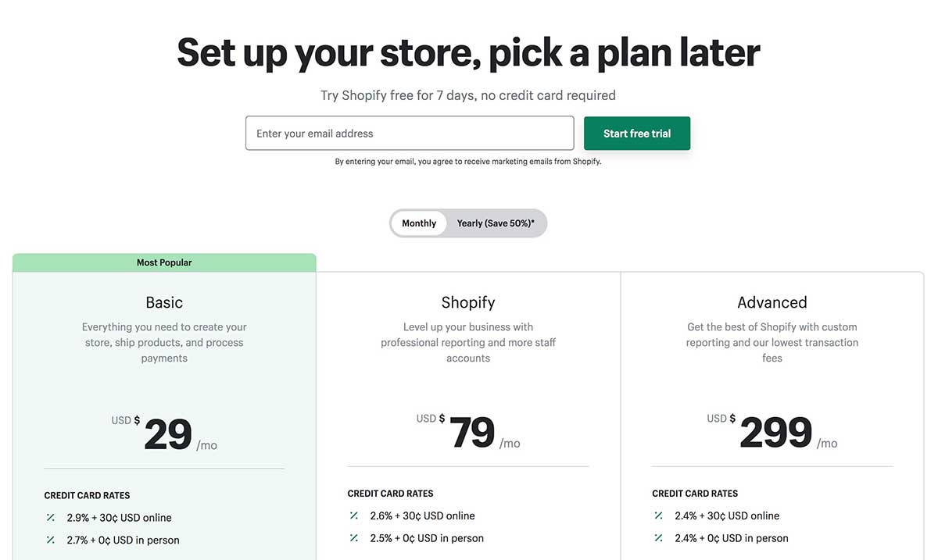Click percent icon beside Basic 2.9% online rate

pyautogui.click(x=51, y=518)
